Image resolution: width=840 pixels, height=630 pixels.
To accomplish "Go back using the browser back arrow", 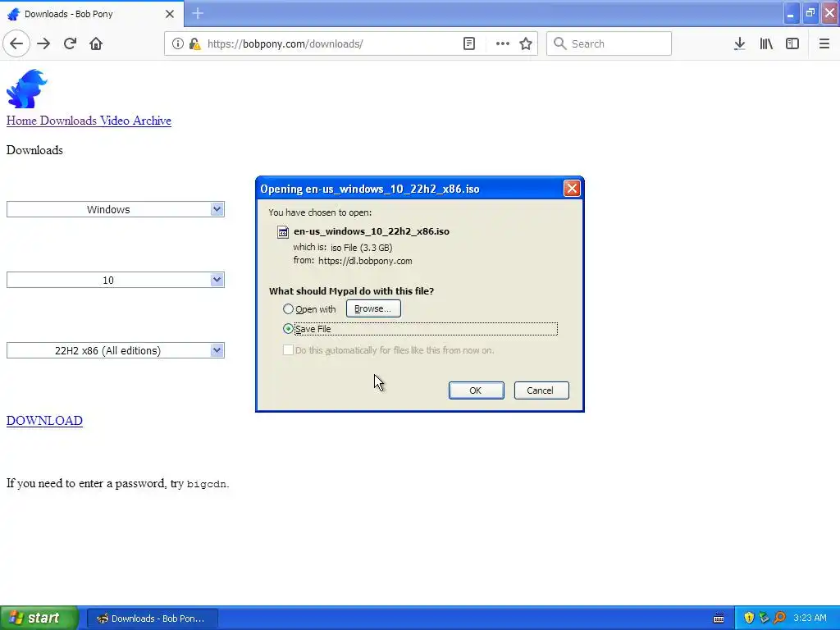I will tap(16, 43).
